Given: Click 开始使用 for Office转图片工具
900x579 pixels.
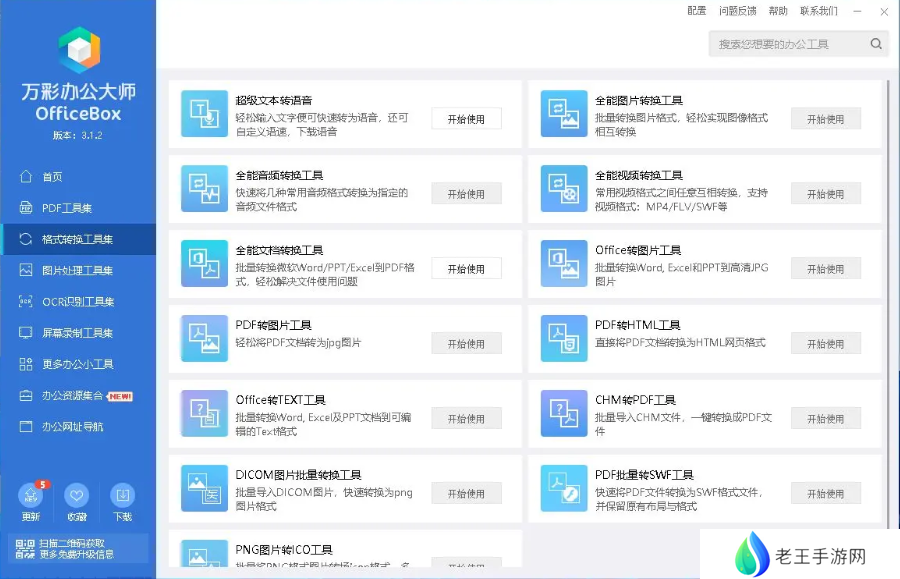Looking at the screenshot, I should (825, 269).
